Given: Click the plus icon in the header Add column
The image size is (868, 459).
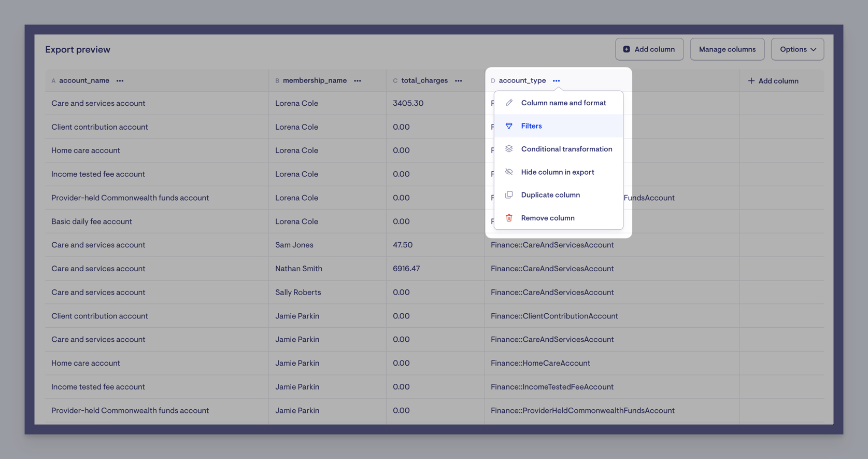Looking at the screenshot, I should pyautogui.click(x=751, y=81).
